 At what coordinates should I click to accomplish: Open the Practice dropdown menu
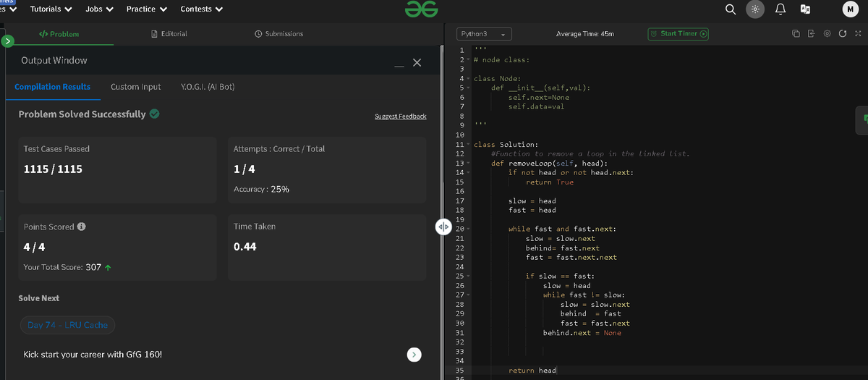147,9
